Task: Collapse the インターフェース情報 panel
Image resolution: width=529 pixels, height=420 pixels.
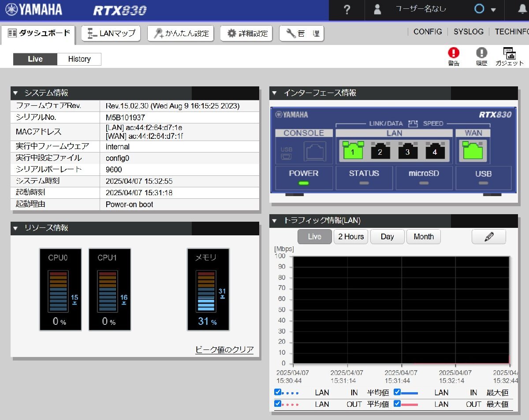Action: (x=275, y=93)
